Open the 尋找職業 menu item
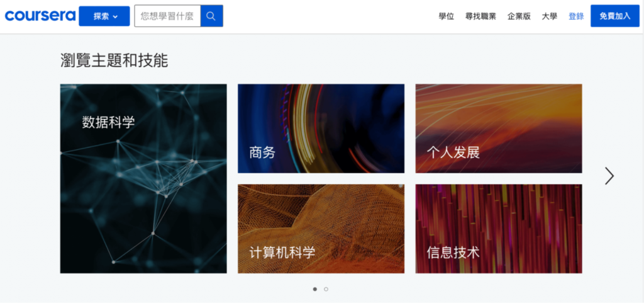Viewport: 644px width, 303px height. tap(480, 16)
